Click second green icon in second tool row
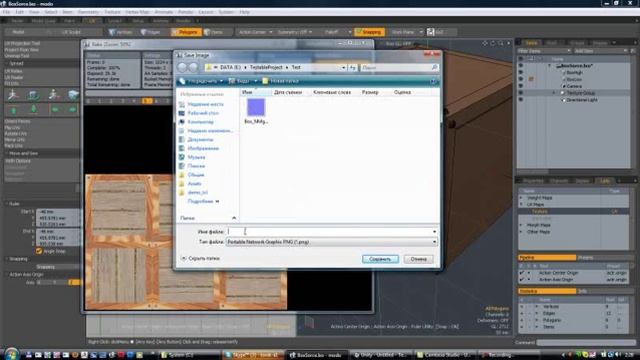 click(x=33, y=109)
